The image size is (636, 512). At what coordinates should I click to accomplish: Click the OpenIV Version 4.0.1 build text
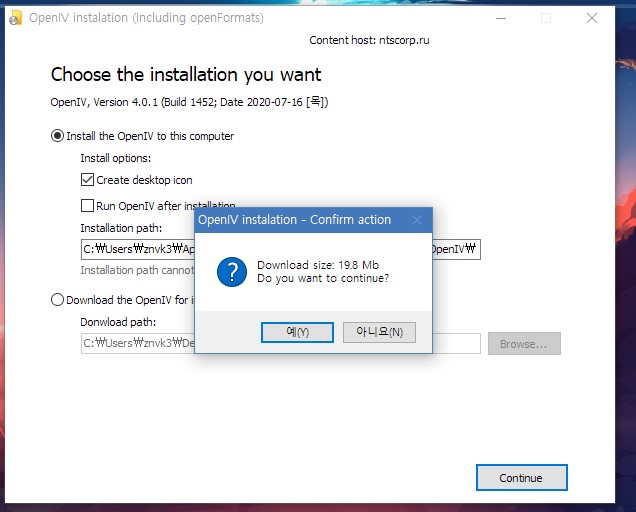189,102
